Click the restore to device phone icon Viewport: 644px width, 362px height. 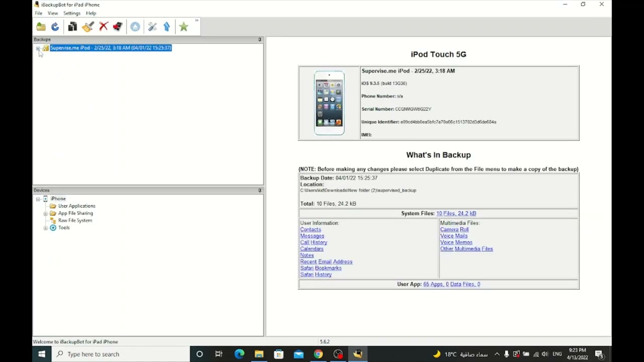pos(118,27)
